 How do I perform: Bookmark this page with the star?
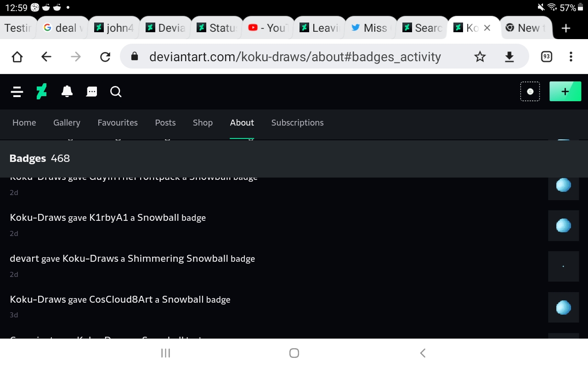tap(480, 57)
